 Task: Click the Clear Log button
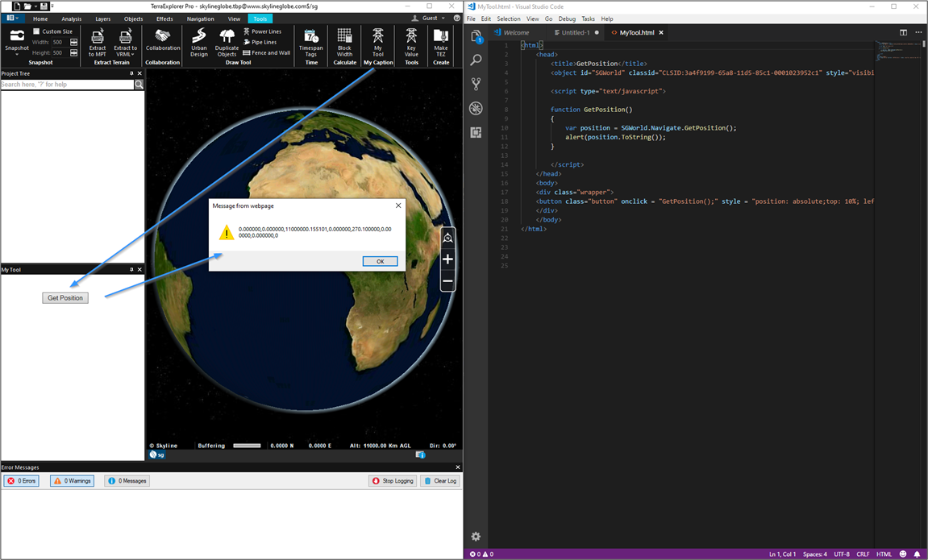coord(439,481)
